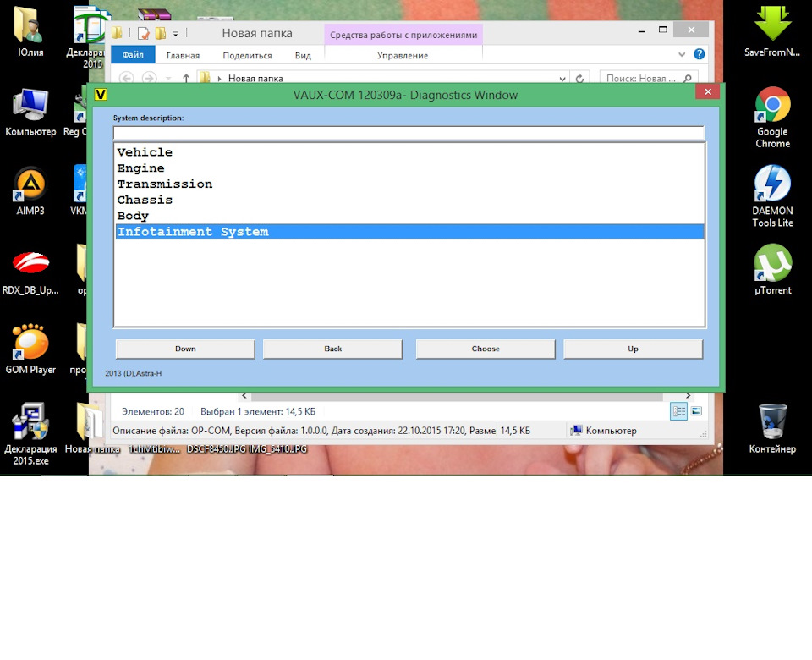The width and height of the screenshot is (812, 660).
Task: Expand the Explorer ribbon chevron
Action: (x=682, y=54)
